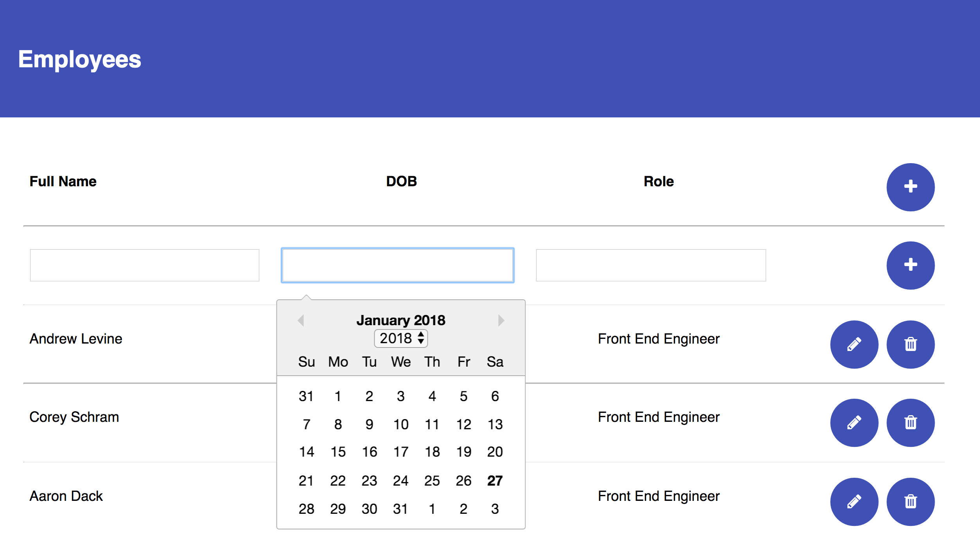Click the Andrew Levine name cell
980x540 pixels.
point(76,338)
